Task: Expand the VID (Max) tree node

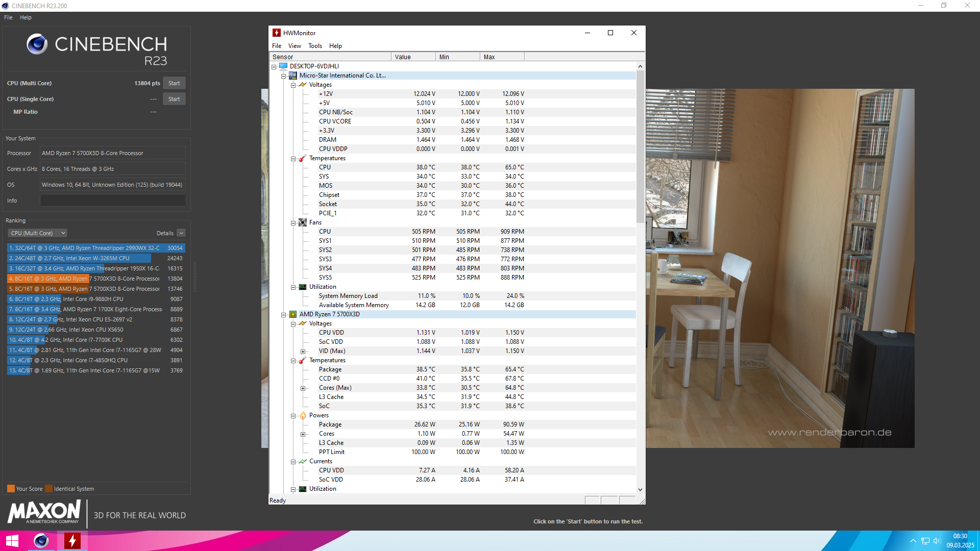Action: point(303,352)
